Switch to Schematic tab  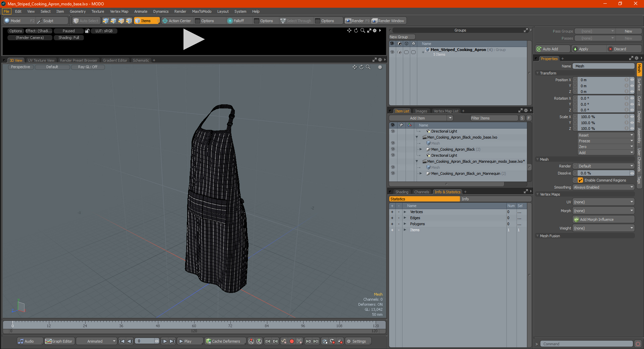(141, 60)
